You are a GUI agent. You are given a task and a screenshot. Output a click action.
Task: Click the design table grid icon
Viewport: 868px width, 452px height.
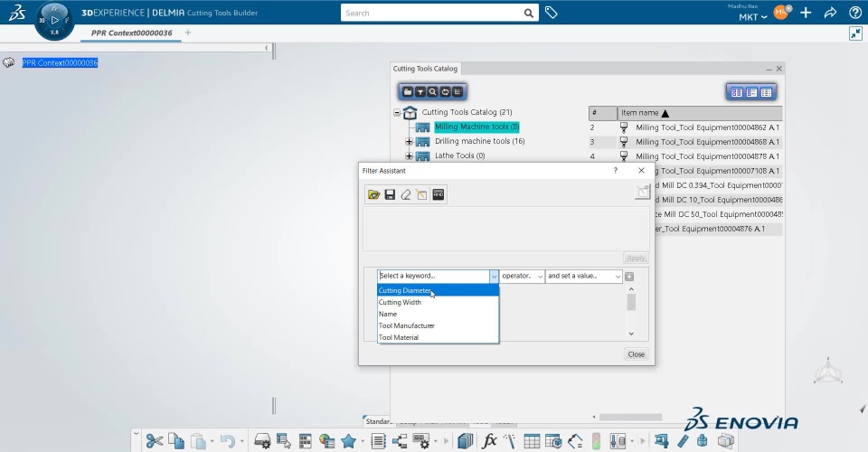[532, 441]
